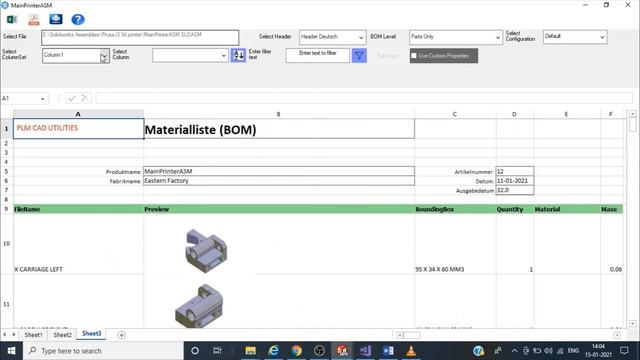Click the Windows search box

click(103, 351)
